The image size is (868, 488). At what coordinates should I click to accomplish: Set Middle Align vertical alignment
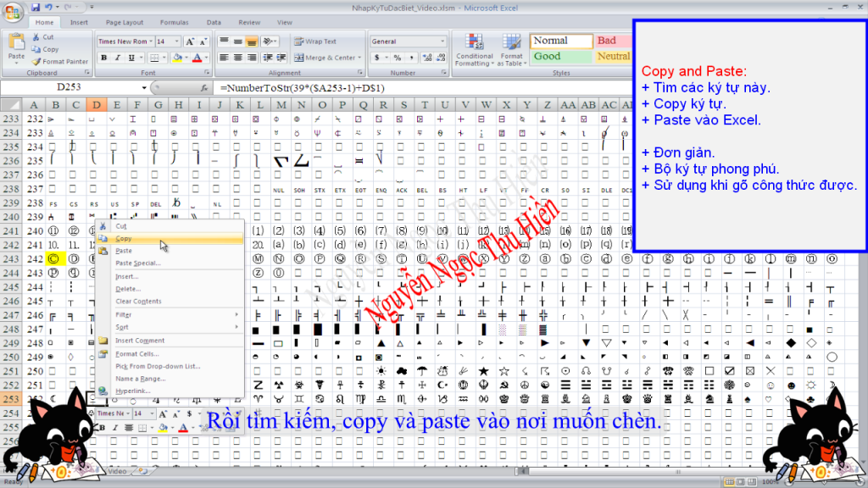238,42
